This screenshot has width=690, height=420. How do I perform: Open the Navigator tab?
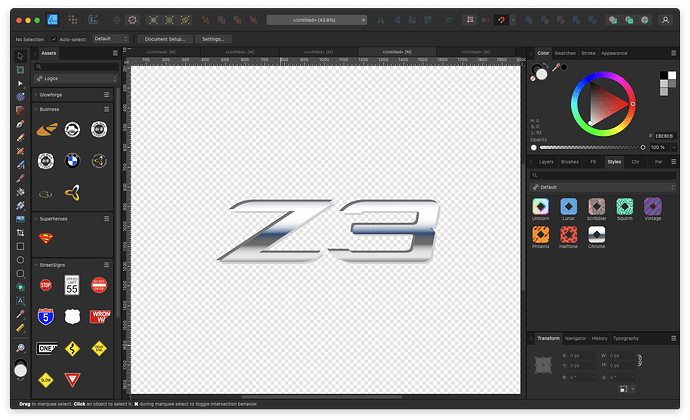pyautogui.click(x=575, y=339)
